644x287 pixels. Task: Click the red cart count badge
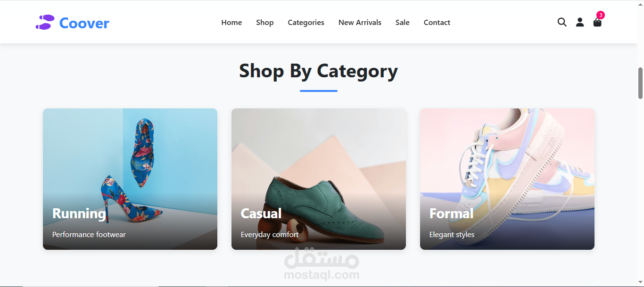coord(601,15)
